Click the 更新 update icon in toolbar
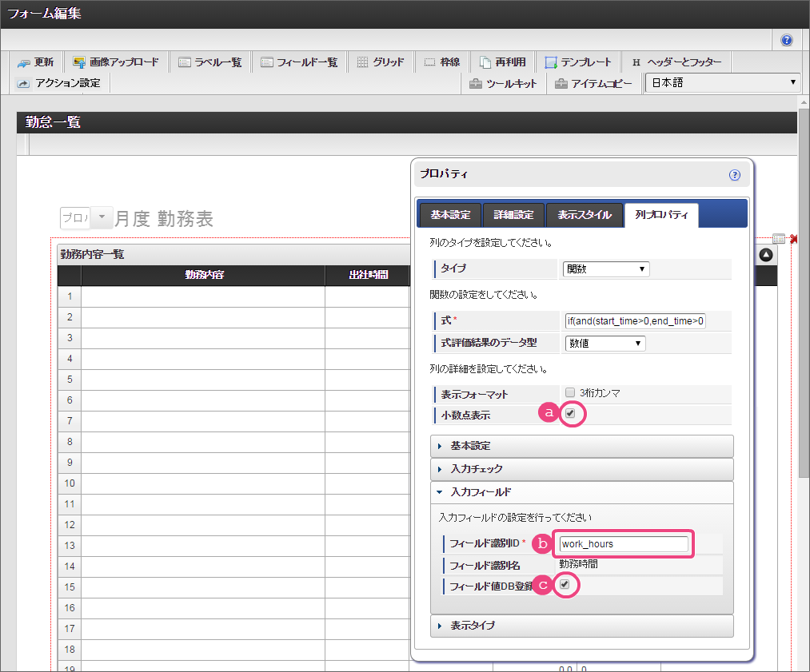The width and height of the screenshot is (810, 672). point(23,62)
